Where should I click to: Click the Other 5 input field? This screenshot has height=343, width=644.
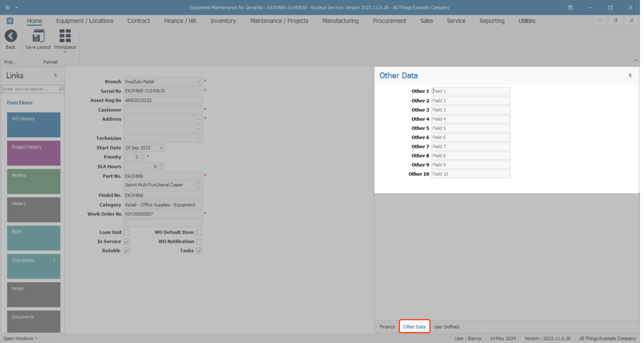pos(471,128)
